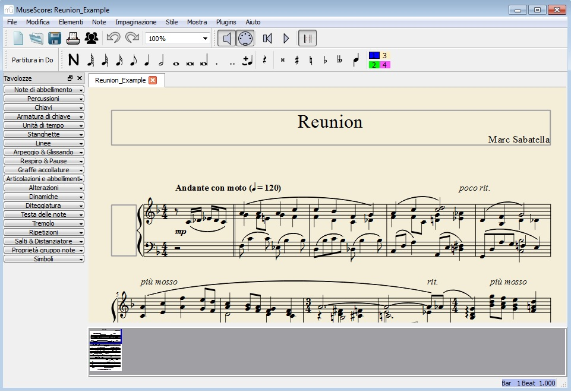The width and height of the screenshot is (571, 392).
Task: Insert a rest with the rest icon
Action: coord(265,60)
